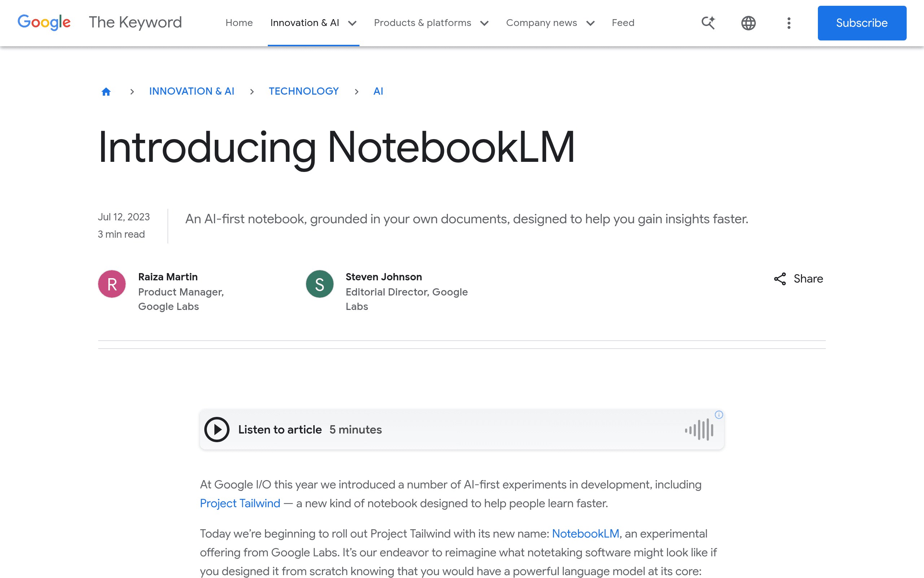
Task: Open the Project Tailwind link
Action: pos(240,504)
